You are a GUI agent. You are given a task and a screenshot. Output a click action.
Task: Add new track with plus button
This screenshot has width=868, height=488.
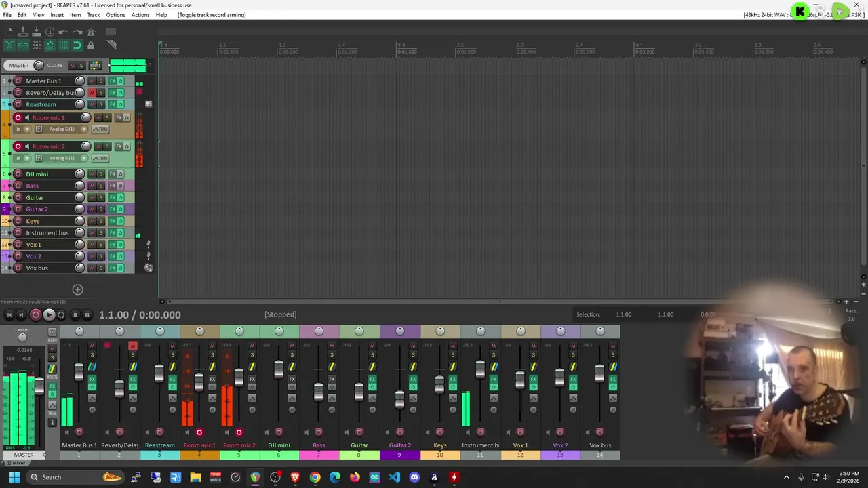click(77, 290)
